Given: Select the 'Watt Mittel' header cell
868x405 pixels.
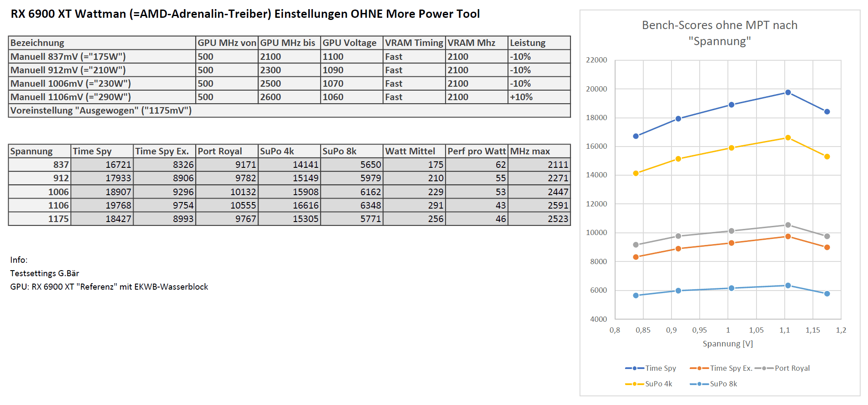Looking at the screenshot, I should 414,151.
